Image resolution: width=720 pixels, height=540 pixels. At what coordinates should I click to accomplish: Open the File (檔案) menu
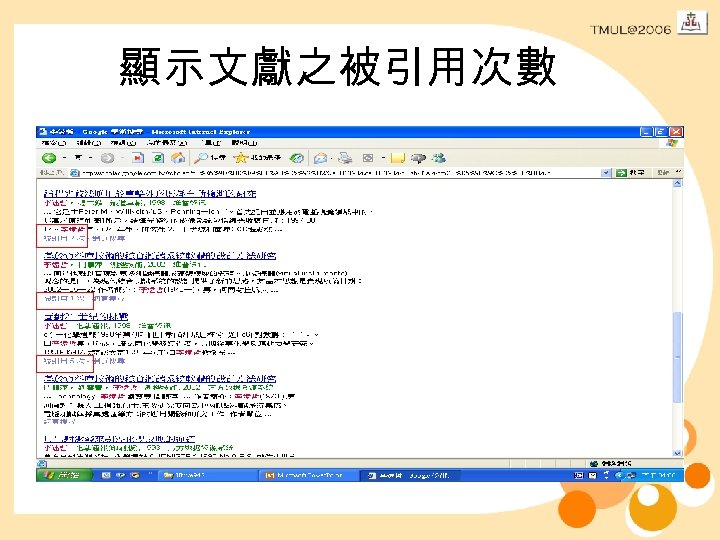coord(54,143)
